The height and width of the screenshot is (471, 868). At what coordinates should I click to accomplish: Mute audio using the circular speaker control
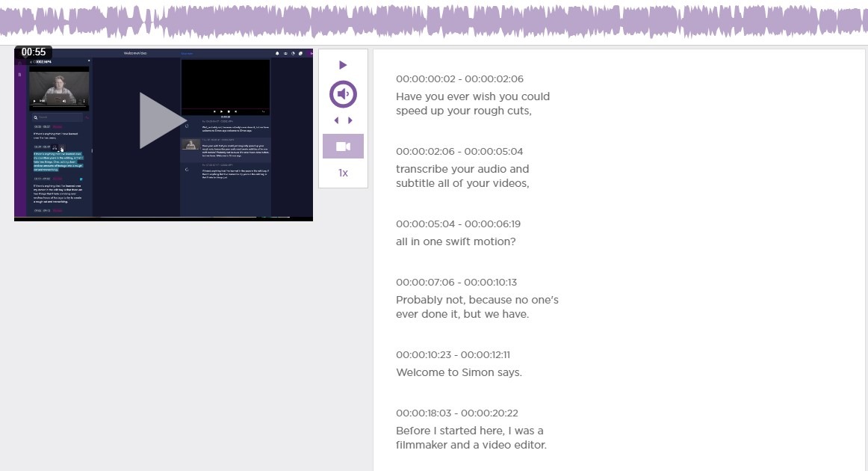pyautogui.click(x=343, y=93)
